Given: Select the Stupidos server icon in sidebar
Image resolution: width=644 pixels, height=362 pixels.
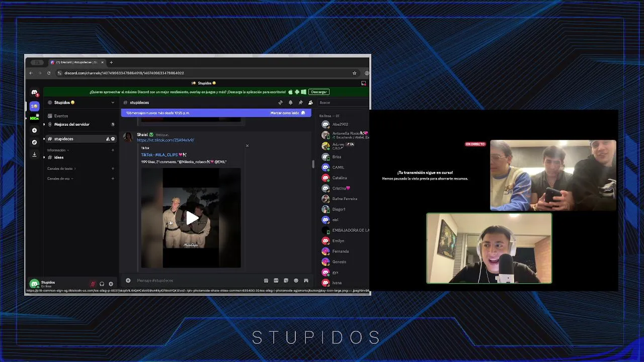Looking at the screenshot, I should (34, 106).
